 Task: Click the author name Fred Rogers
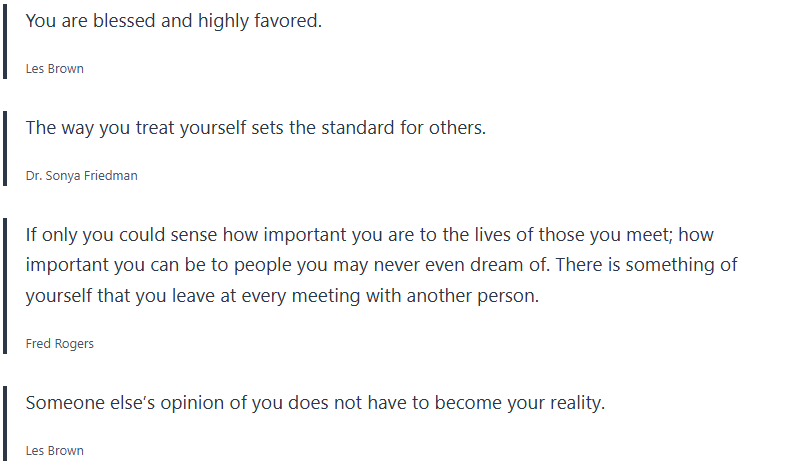point(60,344)
